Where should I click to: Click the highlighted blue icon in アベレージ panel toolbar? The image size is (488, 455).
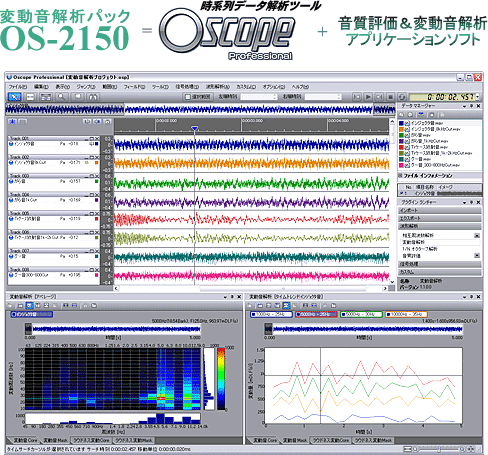(29, 305)
